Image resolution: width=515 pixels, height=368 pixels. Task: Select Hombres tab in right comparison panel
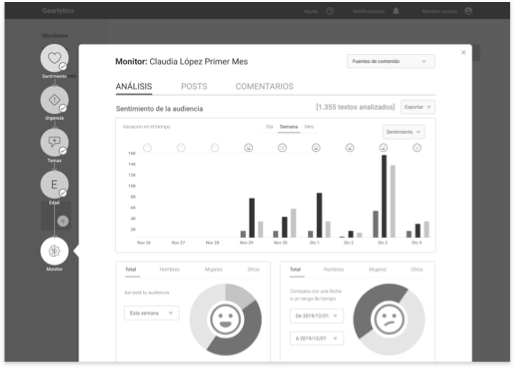(334, 269)
